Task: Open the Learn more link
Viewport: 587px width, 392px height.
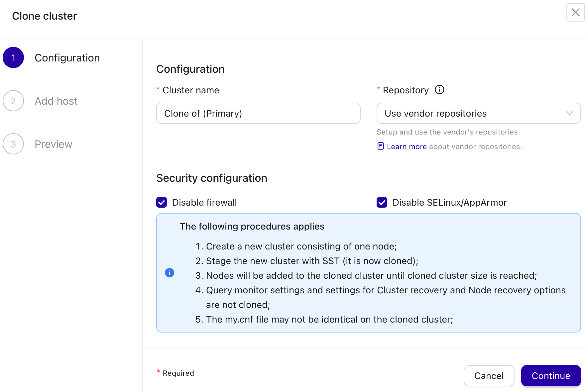Action: (407, 147)
